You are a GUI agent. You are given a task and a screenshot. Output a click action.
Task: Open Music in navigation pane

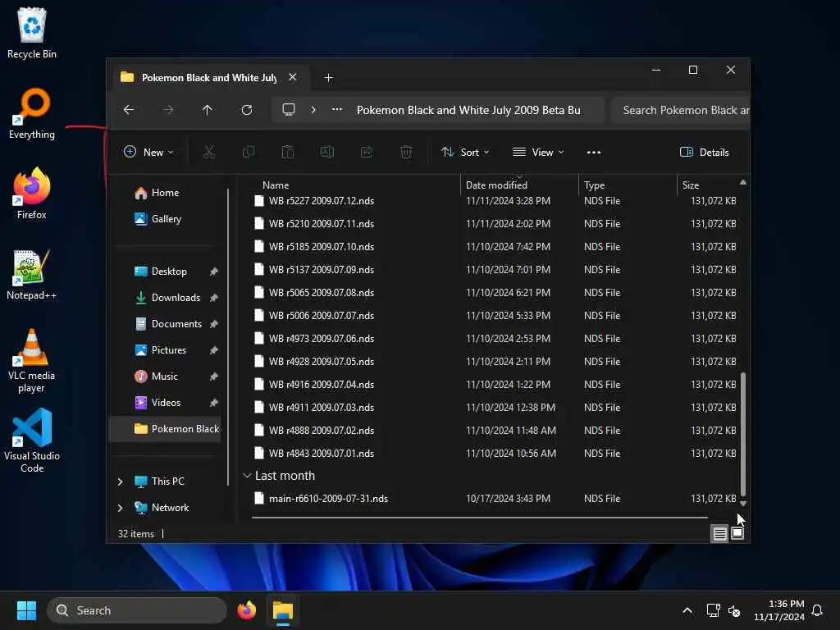(x=164, y=376)
